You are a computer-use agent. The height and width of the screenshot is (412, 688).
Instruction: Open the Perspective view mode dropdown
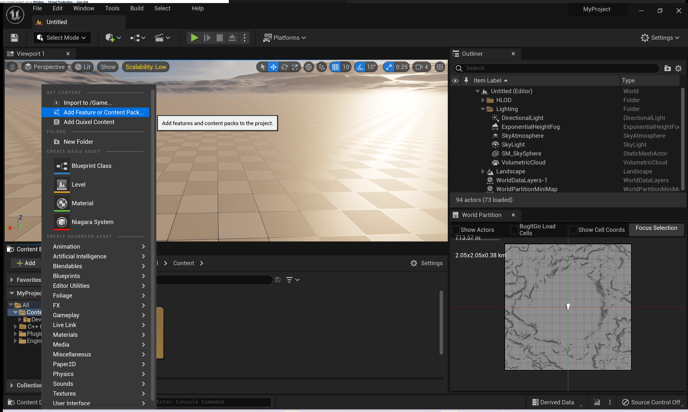45,67
